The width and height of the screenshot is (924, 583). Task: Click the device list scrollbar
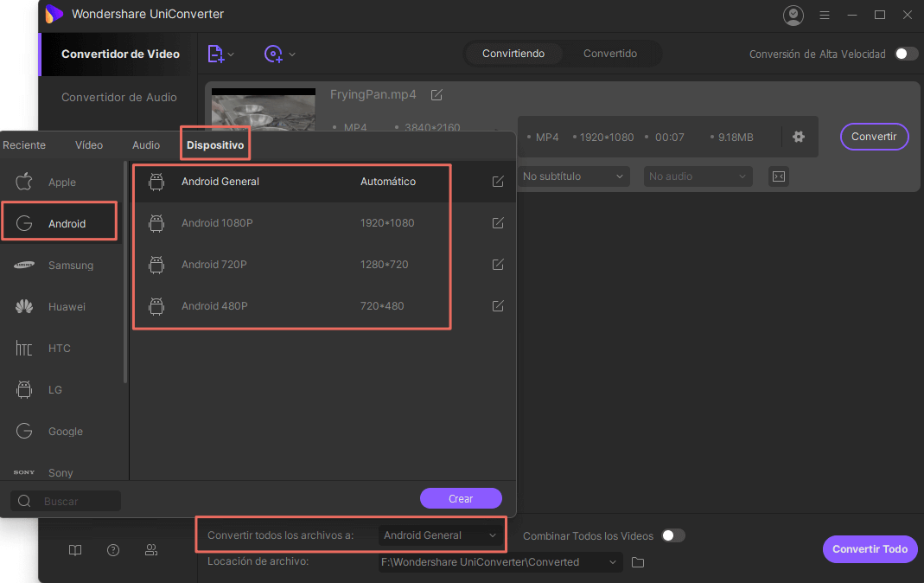pyautogui.click(x=125, y=272)
